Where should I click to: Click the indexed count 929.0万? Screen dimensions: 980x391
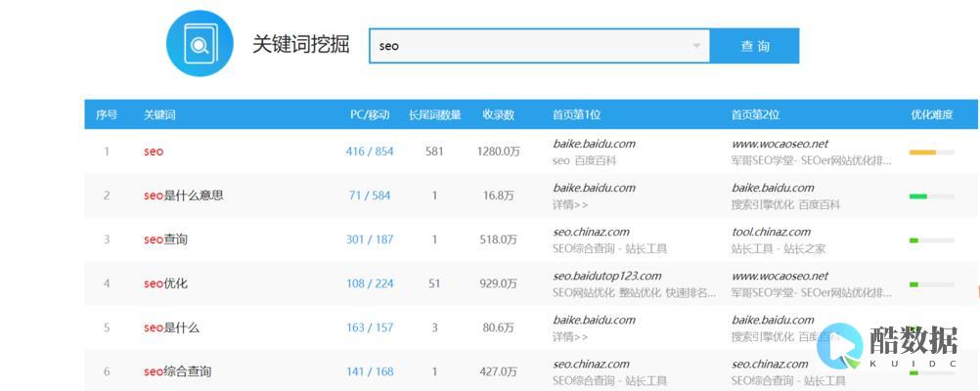tap(498, 283)
